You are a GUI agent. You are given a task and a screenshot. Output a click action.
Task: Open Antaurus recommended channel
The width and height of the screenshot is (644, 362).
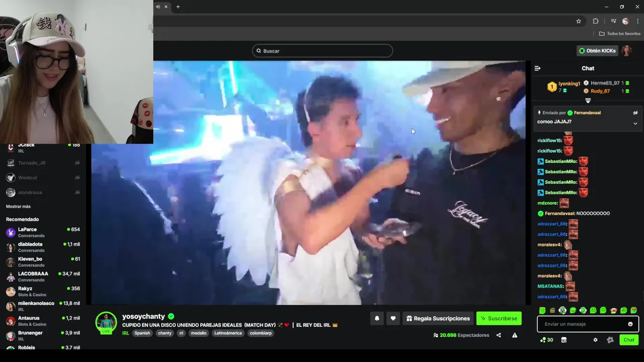(43, 321)
